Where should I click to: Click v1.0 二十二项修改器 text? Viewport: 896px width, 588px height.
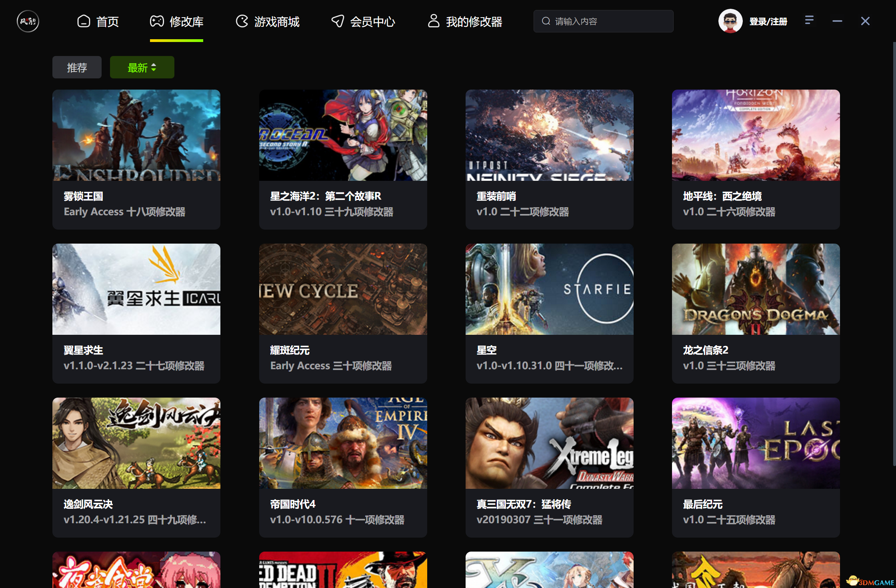(522, 212)
